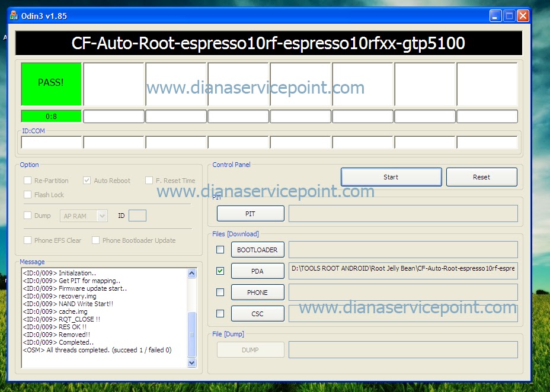Screen dimensions: 550x392
Task: Click the disabled DUMP button
Action: [x=251, y=350]
